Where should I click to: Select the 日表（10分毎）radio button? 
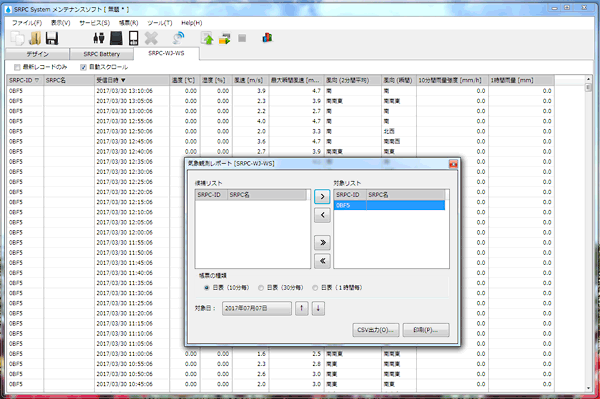point(207,288)
